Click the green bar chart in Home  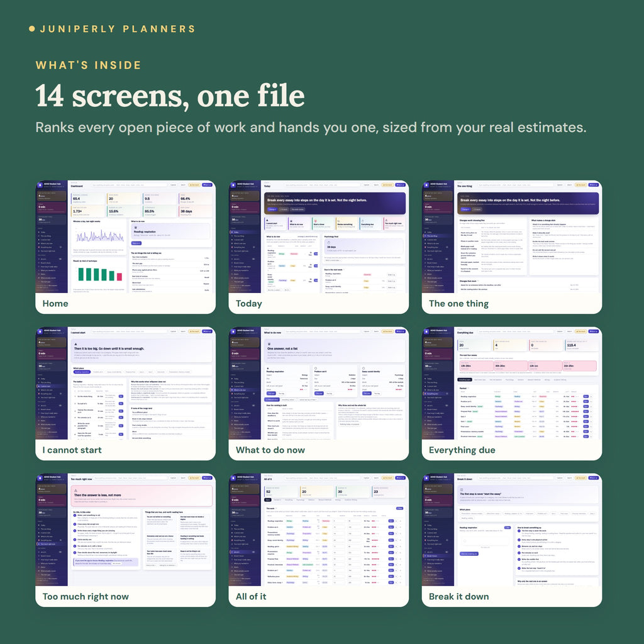[x=100, y=274]
